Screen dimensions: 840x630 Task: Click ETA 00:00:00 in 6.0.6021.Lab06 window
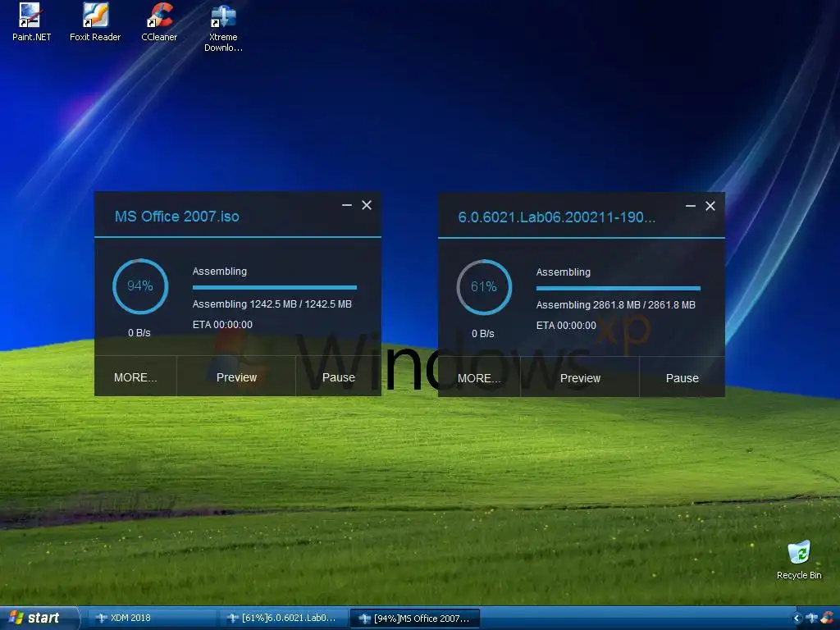tap(566, 326)
